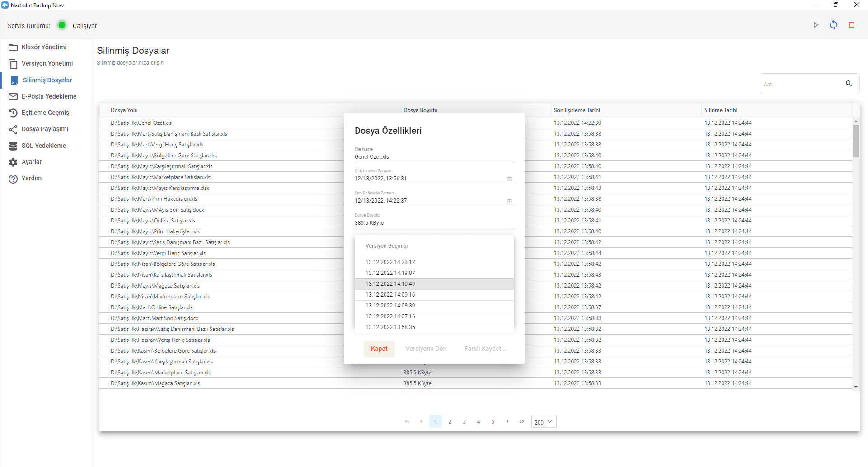Viewport: 868px width, 467px height.
Task: Click the Ara search field
Action: click(x=800, y=84)
